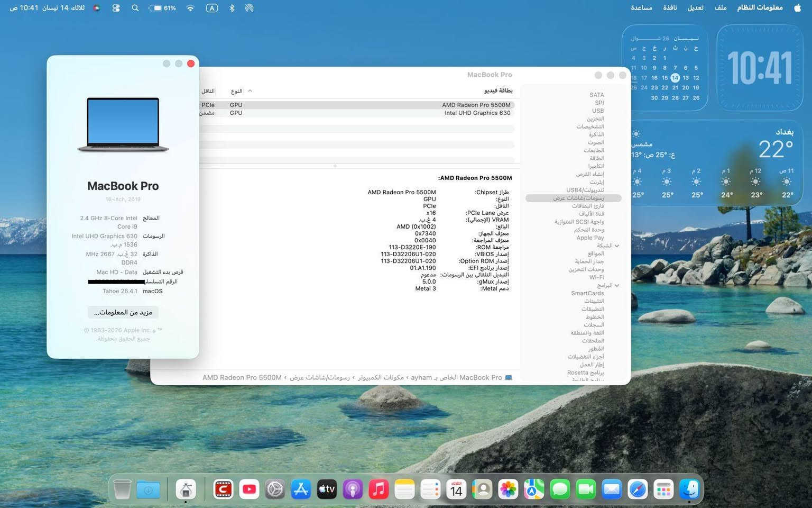Image resolution: width=812 pixels, height=508 pixels.
Task: Open the Apps launcher grid in Dock
Action: click(663, 489)
